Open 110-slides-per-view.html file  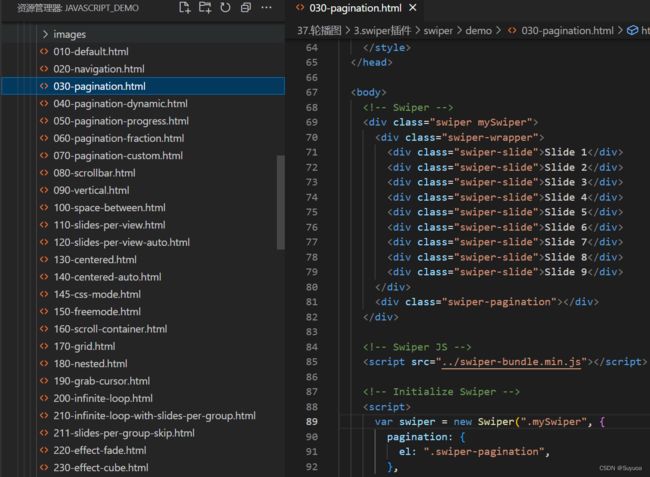[143, 225]
